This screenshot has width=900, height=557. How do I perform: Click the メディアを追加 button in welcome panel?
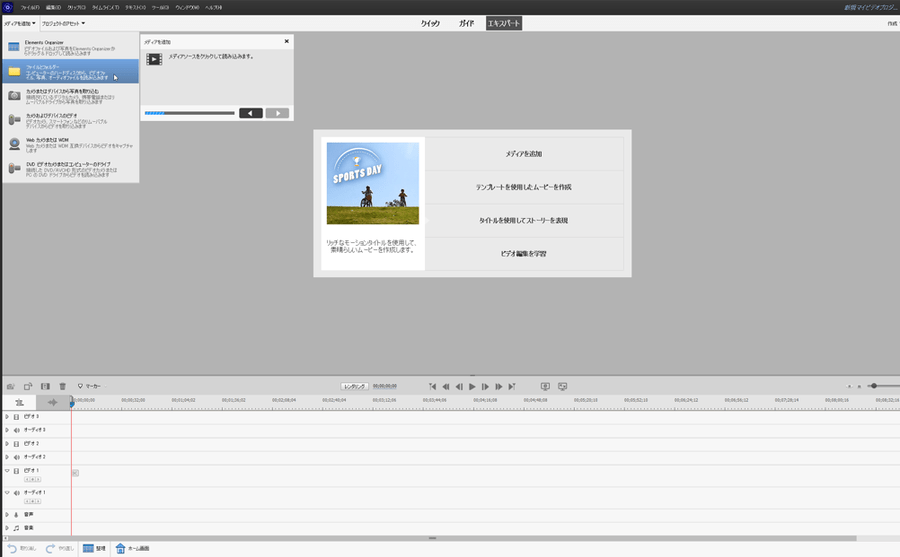(523, 154)
